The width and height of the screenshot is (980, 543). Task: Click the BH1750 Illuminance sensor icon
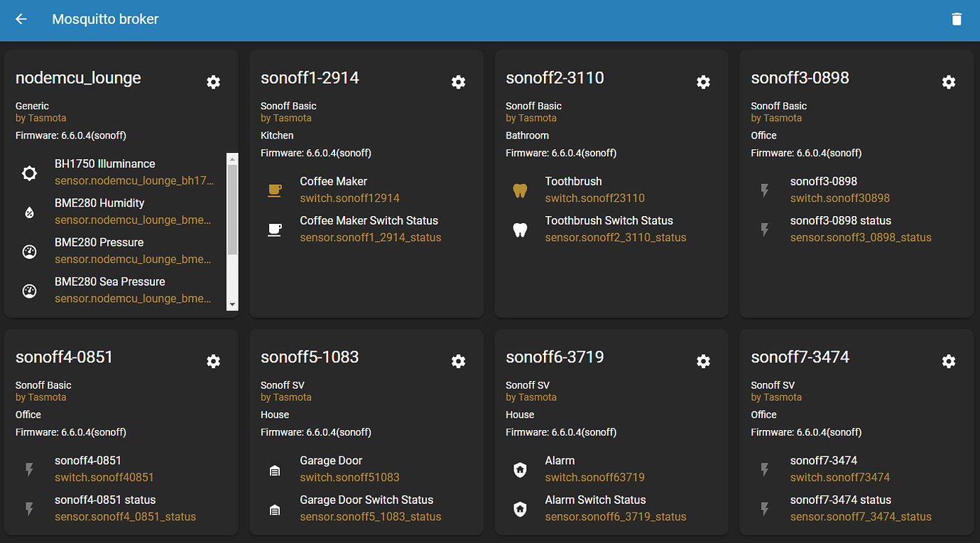coord(29,171)
